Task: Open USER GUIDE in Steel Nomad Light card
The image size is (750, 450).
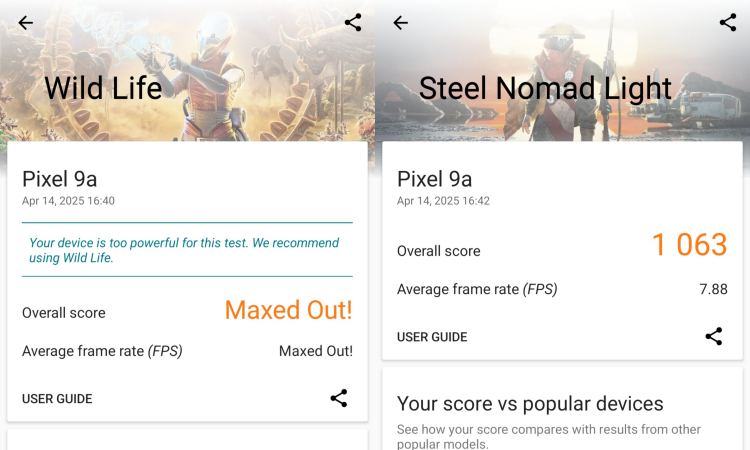Action: [432, 337]
